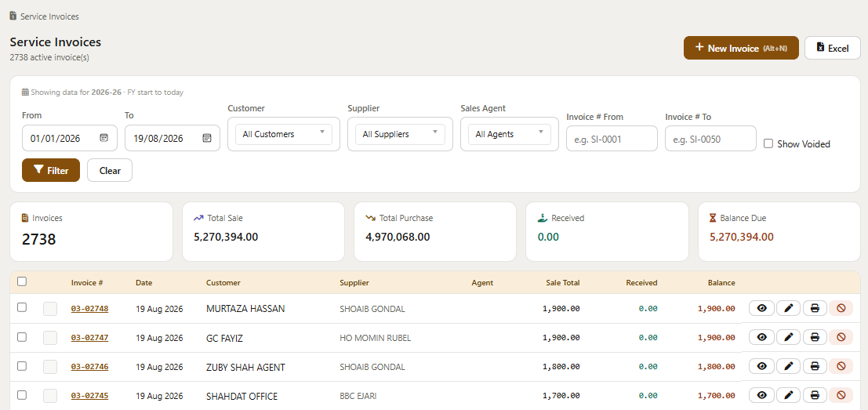Click the Date column header
868x410 pixels.
point(144,283)
